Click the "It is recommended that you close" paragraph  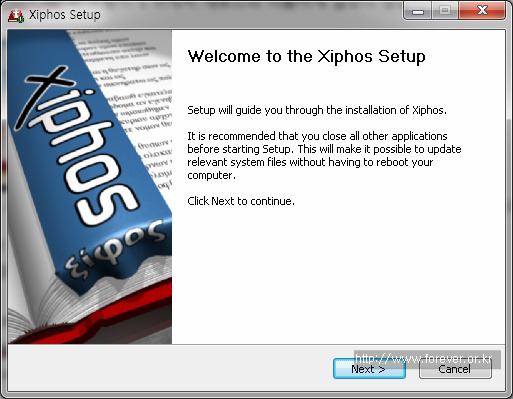(324, 155)
